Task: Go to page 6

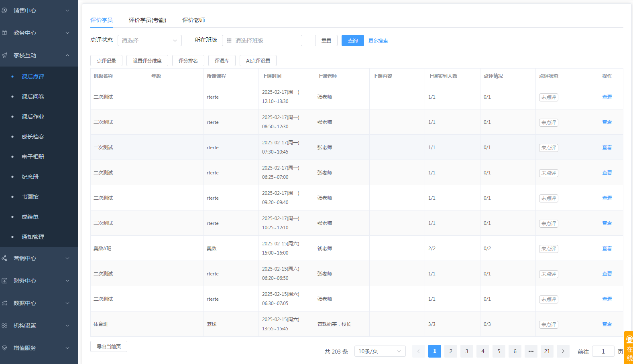Action: click(x=515, y=351)
